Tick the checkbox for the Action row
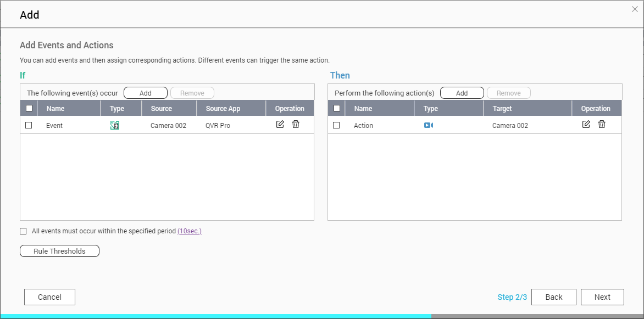644x319 pixels. tap(337, 125)
